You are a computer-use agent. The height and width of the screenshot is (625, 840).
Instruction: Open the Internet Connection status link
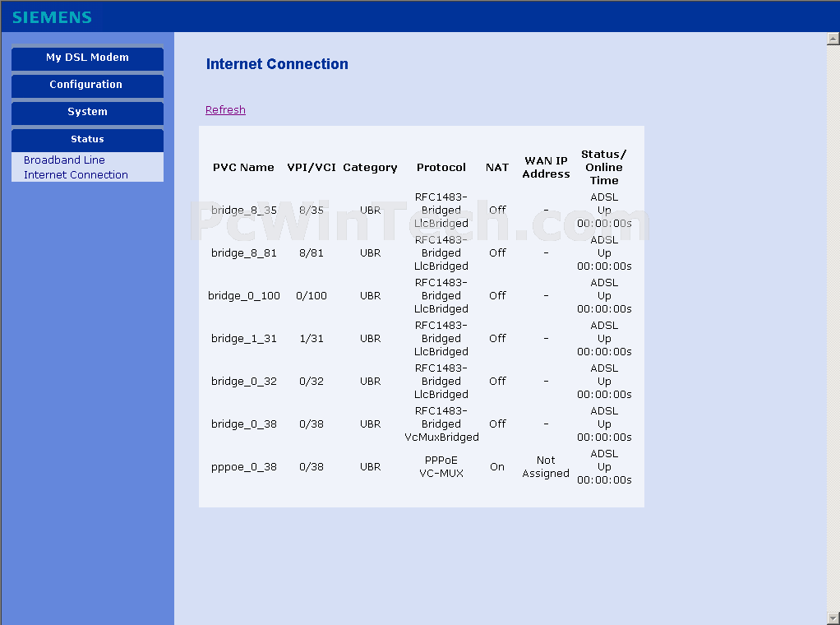pyautogui.click(x=76, y=174)
